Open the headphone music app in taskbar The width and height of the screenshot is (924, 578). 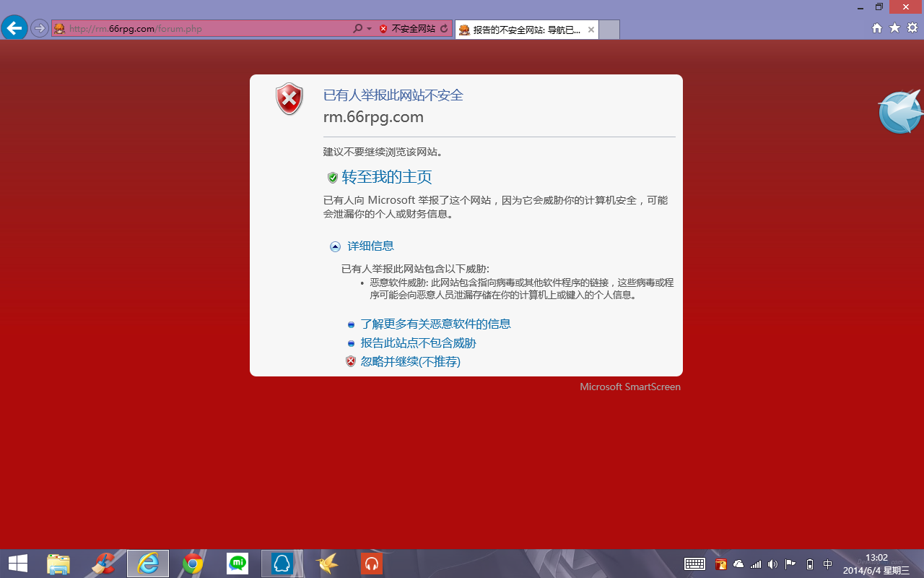372,564
